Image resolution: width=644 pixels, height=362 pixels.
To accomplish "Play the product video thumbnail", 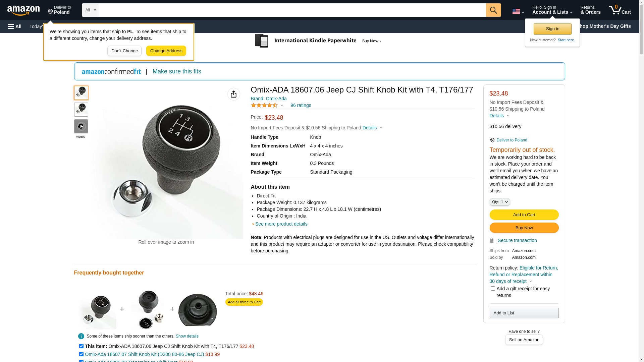I will [x=81, y=126].
